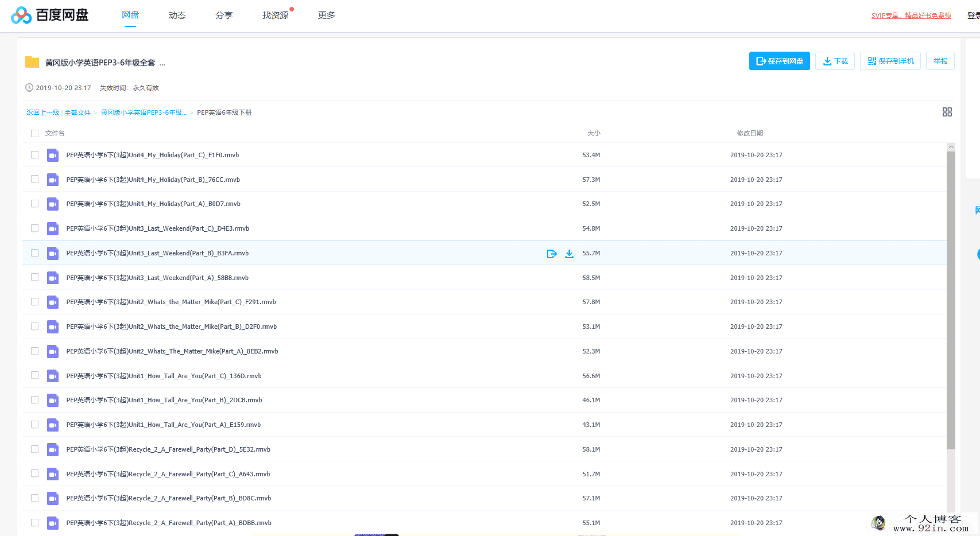Check Unit1 How_Tall_Are_You Part_B checkbox
This screenshot has width=980, height=536.
click(34, 400)
